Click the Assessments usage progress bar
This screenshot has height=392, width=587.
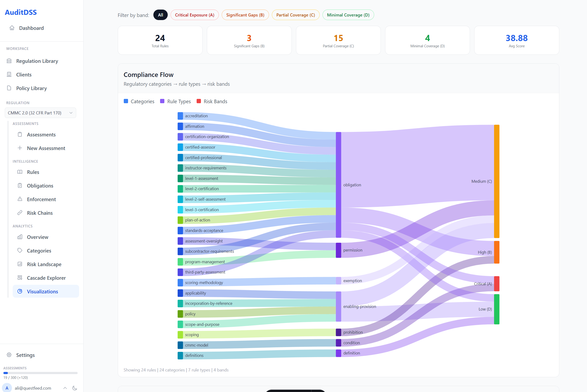coord(40,373)
